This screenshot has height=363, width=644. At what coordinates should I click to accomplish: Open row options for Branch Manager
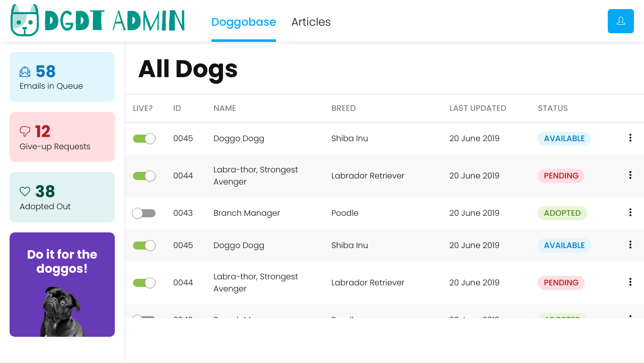pyautogui.click(x=630, y=212)
